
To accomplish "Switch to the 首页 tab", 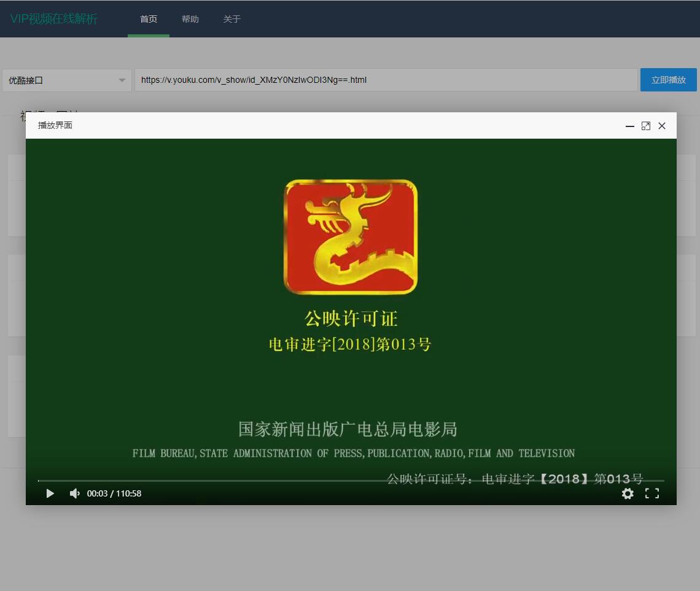I will pos(149,19).
